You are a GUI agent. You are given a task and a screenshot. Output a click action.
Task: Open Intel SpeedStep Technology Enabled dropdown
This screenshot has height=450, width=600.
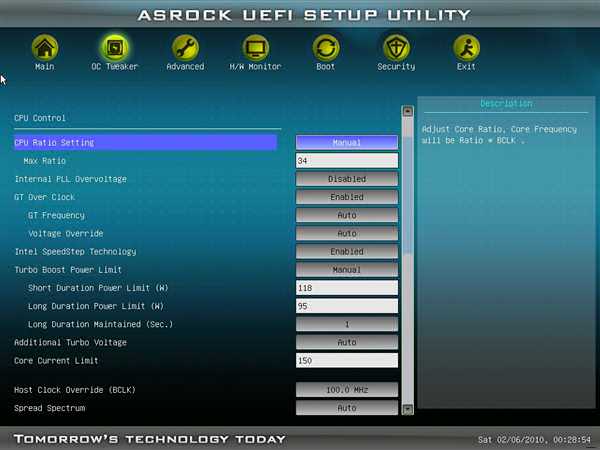point(347,251)
